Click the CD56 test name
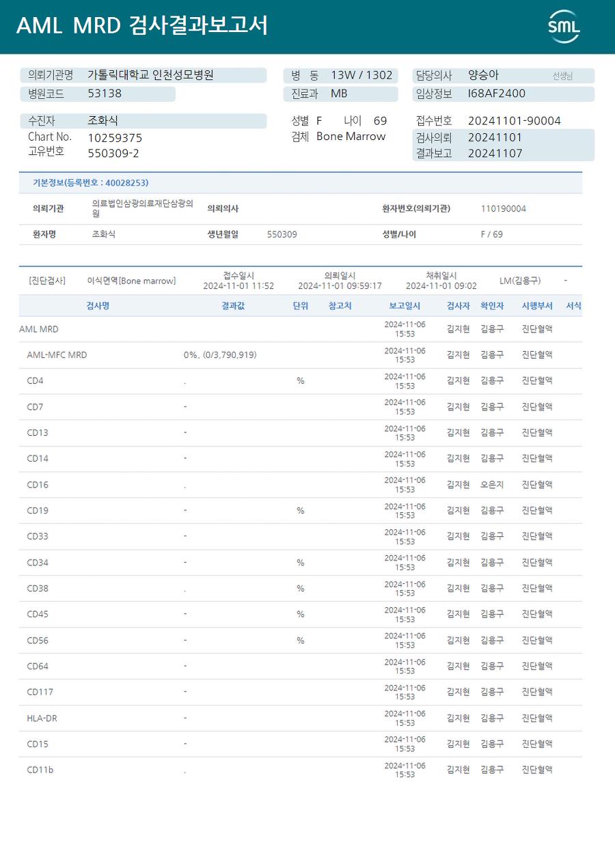Viewport: 615px width, 868px height. point(38,641)
